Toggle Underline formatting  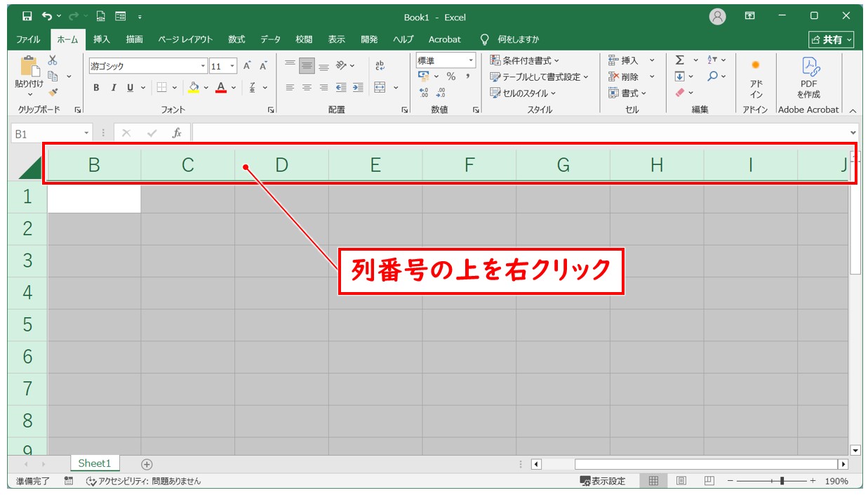tap(131, 88)
